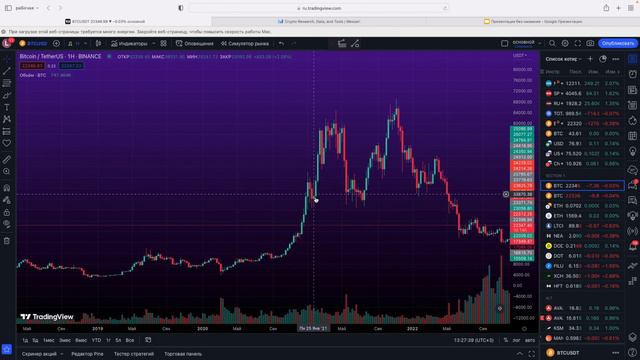Viewport: 640px width, 360px height.
Task: Click the Опубликовать publish button
Action: coord(618,43)
